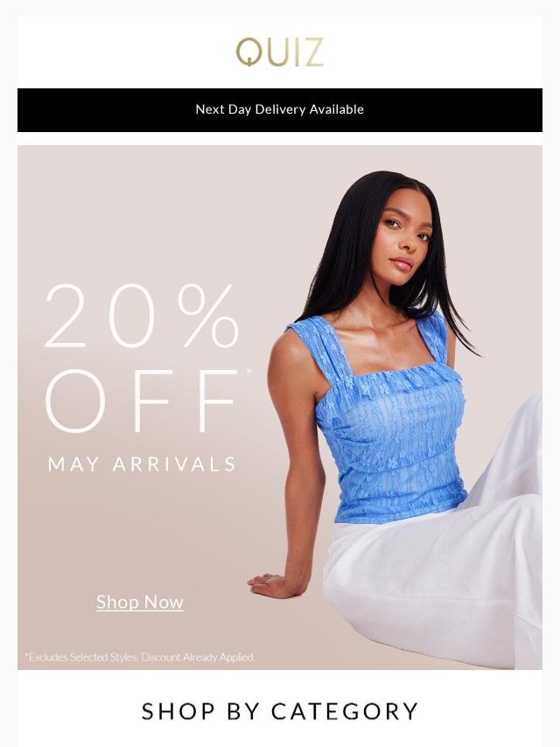
Task: Click the Discount Already Applied note
Action: tap(199, 657)
